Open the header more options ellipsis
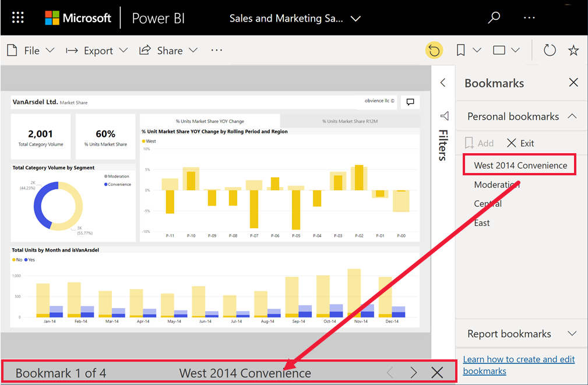The height and width of the screenshot is (385, 588). (x=529, y=17)
